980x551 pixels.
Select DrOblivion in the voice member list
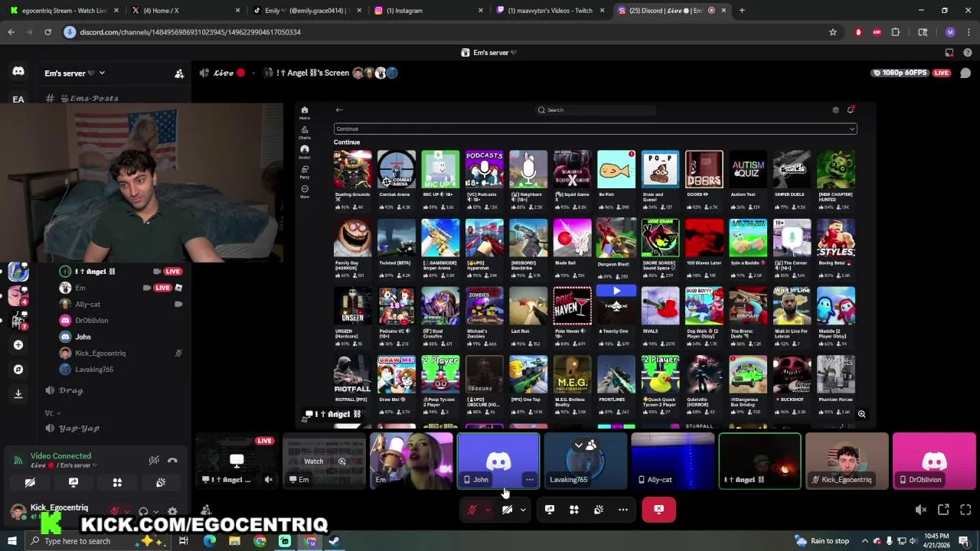coord(92,321)
